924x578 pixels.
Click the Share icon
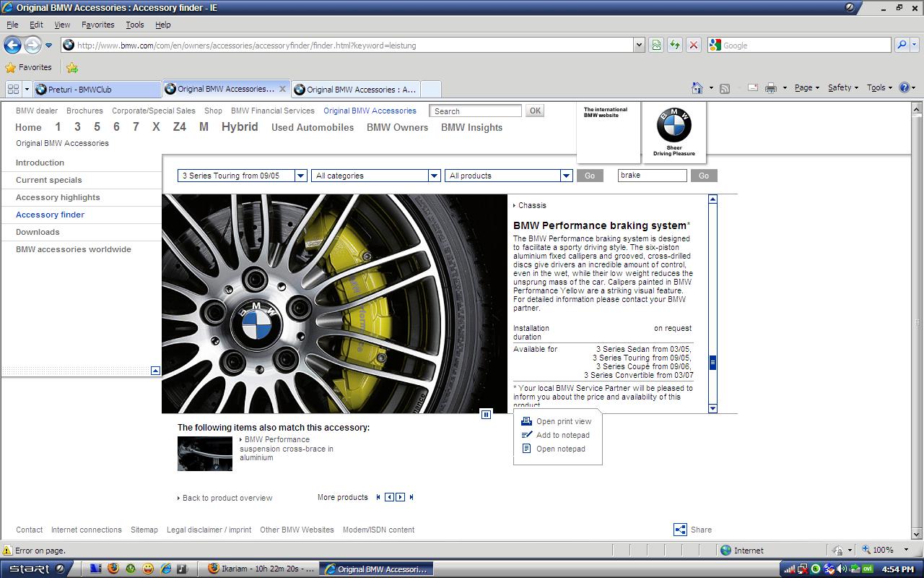pyautogui.click(x=680, y=530)
